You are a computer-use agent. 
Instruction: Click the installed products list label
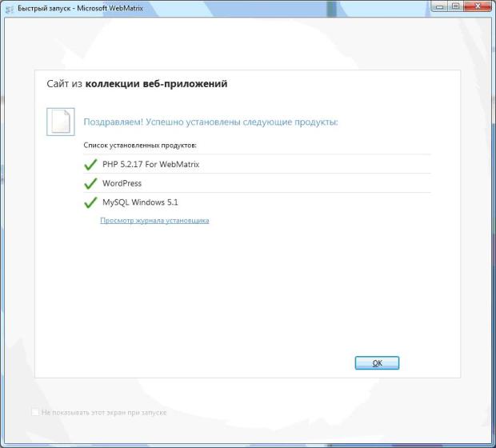tap(140, 146)
